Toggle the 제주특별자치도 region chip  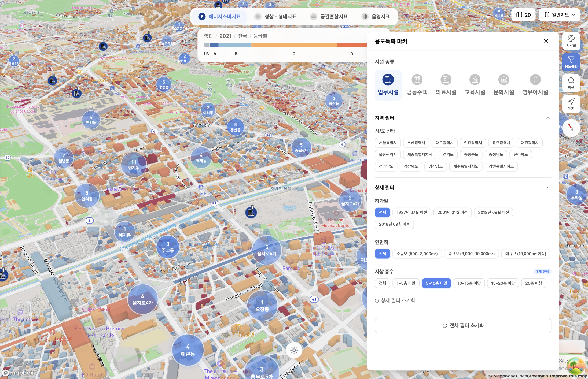(466, 166)
